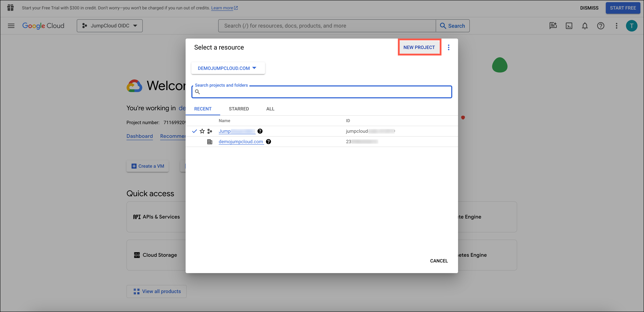Open the gift icon for the free trial offer
Viewport: 644px width, 312px height.
(x=10, y=8)
